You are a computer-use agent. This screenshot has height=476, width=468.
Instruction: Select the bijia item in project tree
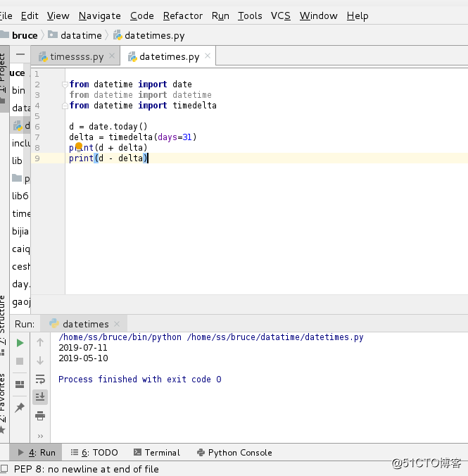20,232
